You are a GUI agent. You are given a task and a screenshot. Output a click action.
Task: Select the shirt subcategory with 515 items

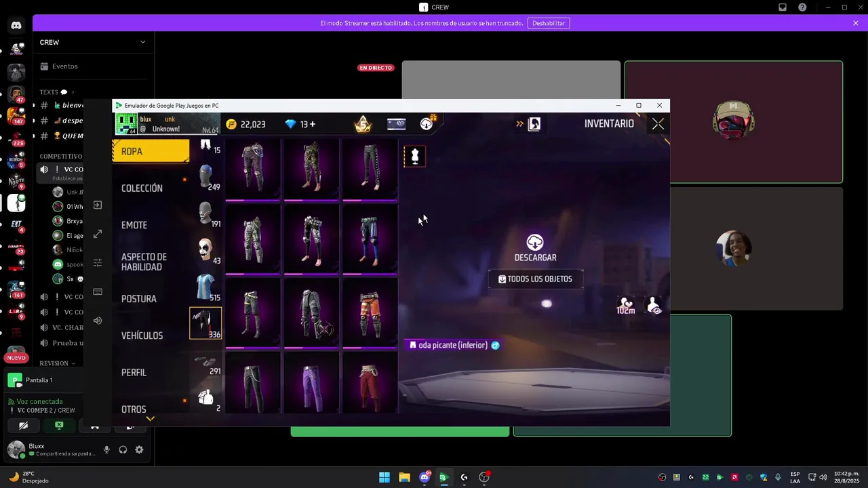(205, 288)
